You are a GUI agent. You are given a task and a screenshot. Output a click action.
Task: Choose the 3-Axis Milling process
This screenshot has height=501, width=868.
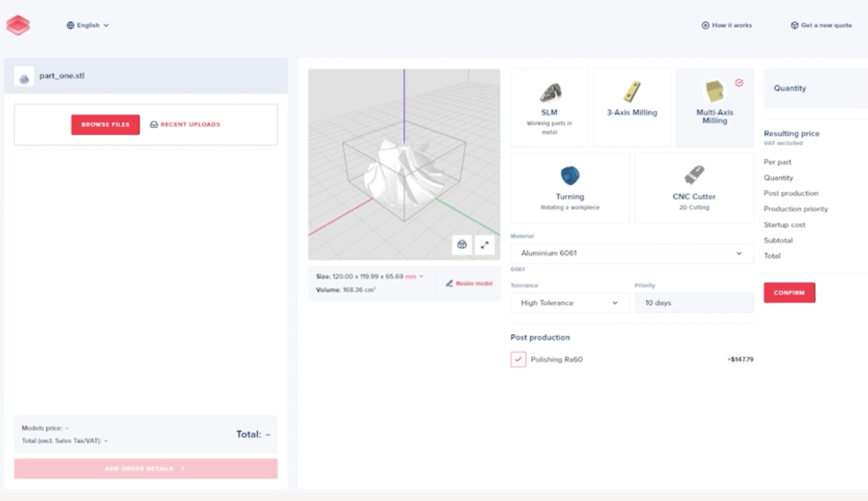pyautogui.click(x=632, y=108)
